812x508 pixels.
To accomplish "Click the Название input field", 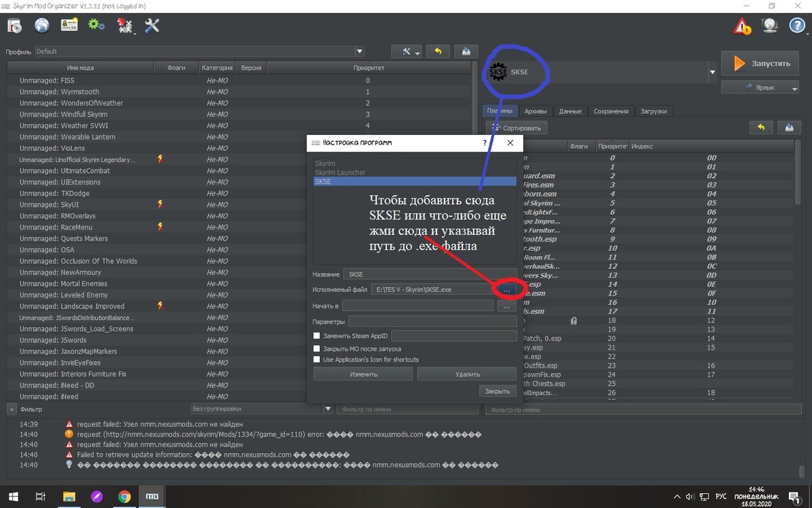I will [x=430, y=274].
